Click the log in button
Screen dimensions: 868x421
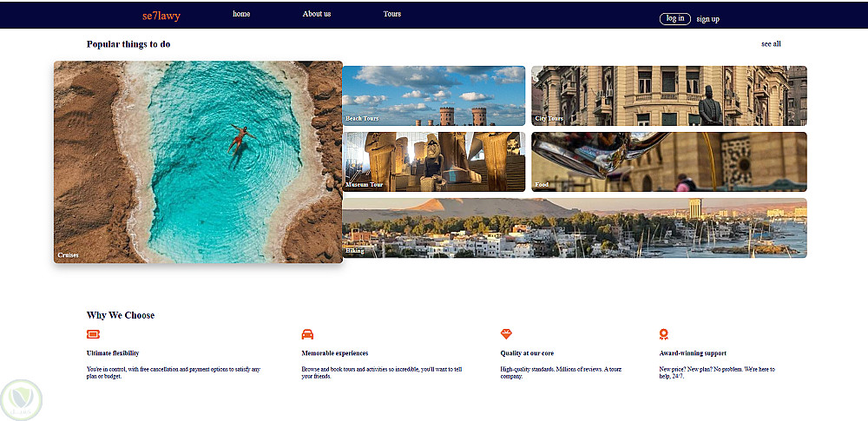pyautogui.click(x=675, y=19)
